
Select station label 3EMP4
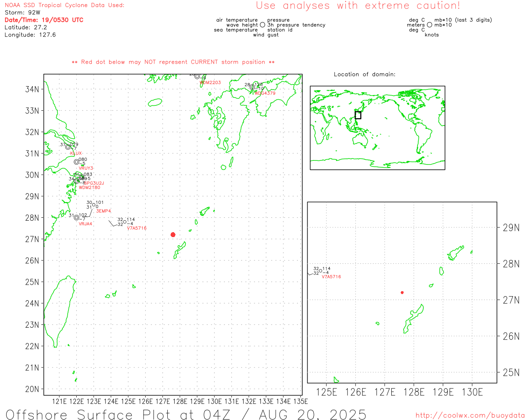[x=104, y=211]
